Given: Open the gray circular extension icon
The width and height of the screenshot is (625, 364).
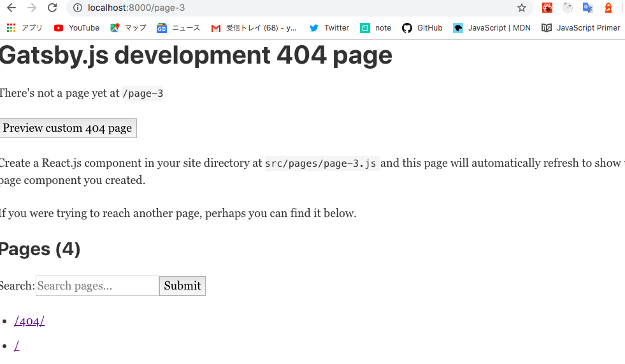Looking at the screenshot, I should [568, 8].
